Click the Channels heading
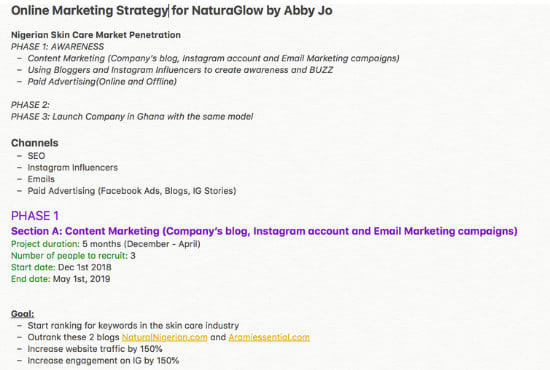 coord(35,143)
